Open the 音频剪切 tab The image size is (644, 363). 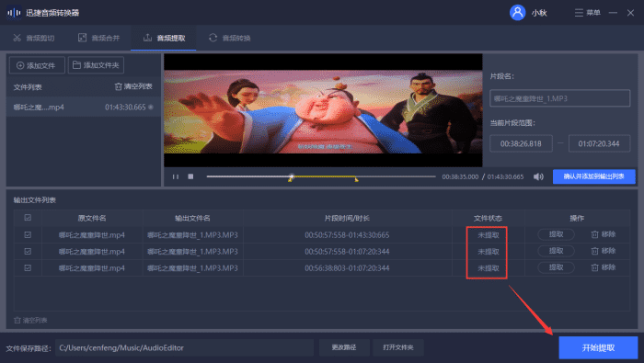(x=34, y=39)
